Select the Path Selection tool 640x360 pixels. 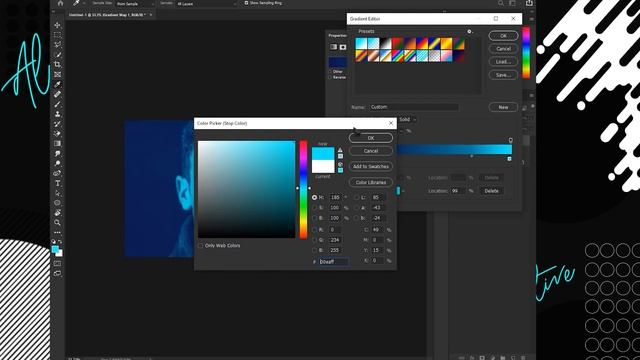58,193
